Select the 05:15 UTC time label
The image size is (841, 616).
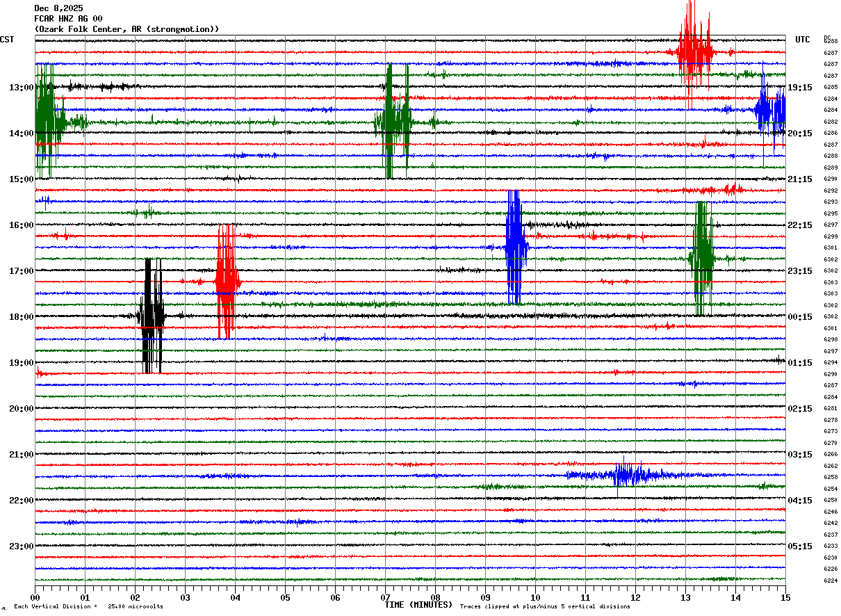(800, 546)
